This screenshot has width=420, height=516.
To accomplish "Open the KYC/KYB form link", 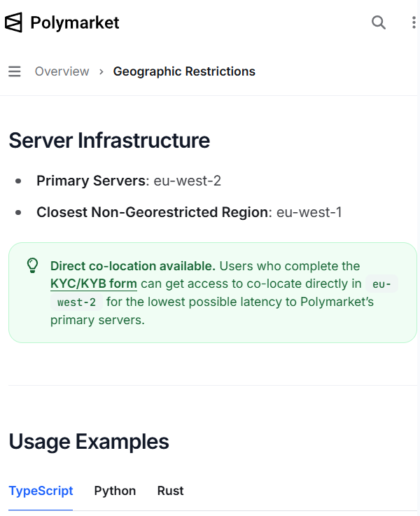I will [x=93, y=284].
